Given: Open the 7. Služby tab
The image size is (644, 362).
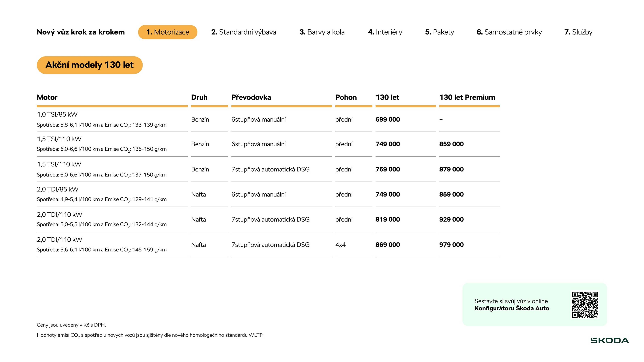Looking at the screenshot, I should (578, 32).
